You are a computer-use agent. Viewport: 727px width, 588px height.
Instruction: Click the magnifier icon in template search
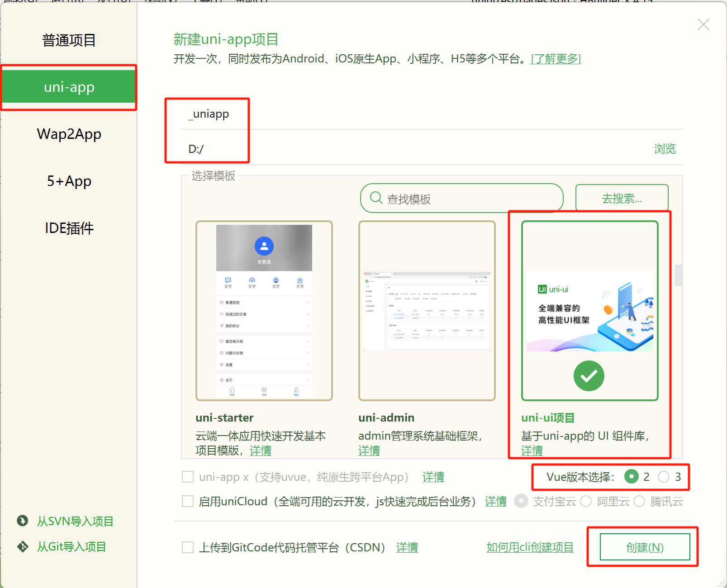pos(376,198)
